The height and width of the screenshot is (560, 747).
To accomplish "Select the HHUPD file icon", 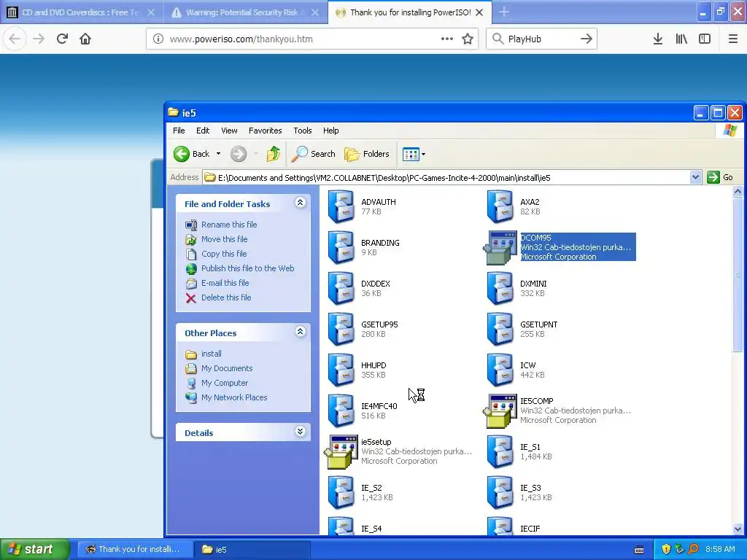I will point(341,370).
